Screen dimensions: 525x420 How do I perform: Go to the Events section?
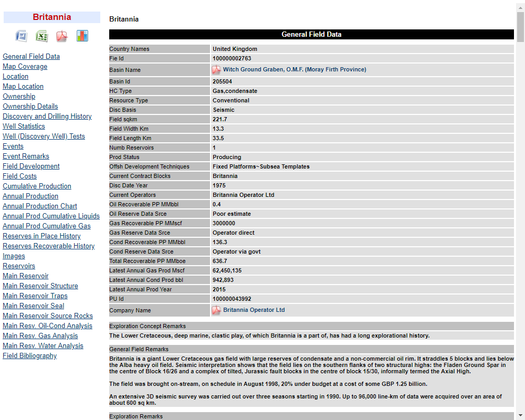13,146
